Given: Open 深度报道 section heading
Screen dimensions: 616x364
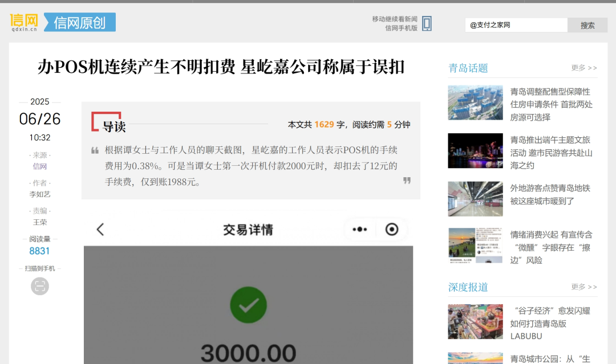Looking at the screenshot, I should pyautogui.click(x=468, y=287).
